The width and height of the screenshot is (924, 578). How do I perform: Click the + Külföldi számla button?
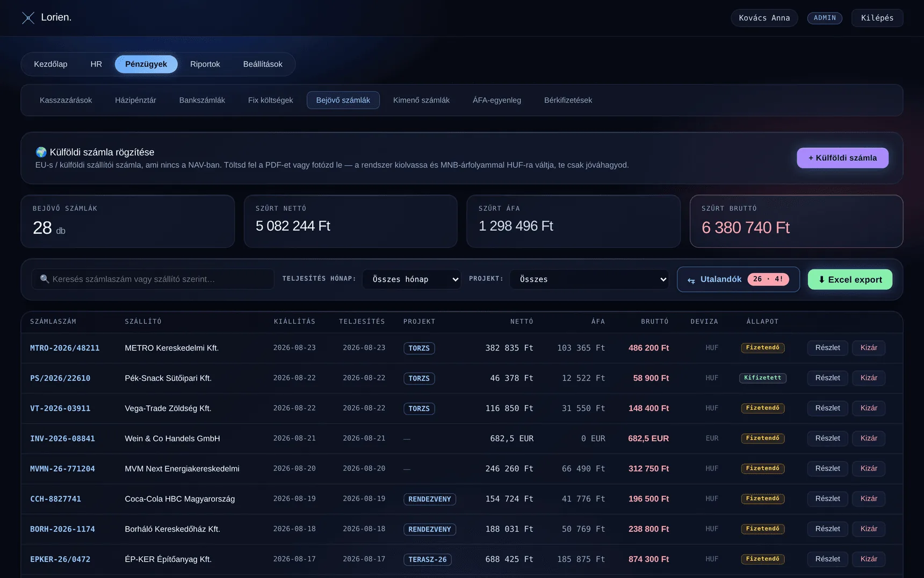click(842, 158)
